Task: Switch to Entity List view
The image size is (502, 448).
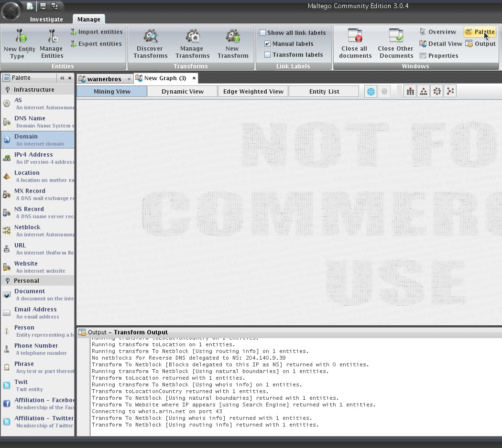Action: [324, 91]
